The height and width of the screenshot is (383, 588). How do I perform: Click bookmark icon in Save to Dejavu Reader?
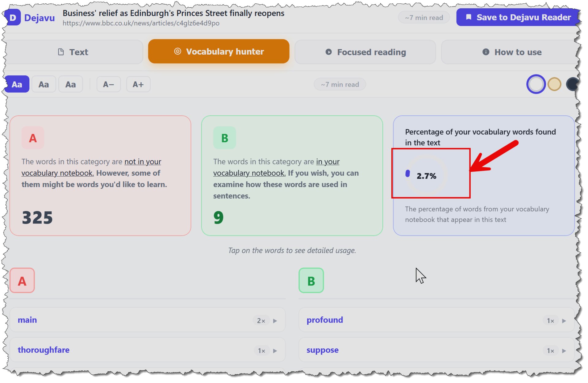click(x=469, y=17)
